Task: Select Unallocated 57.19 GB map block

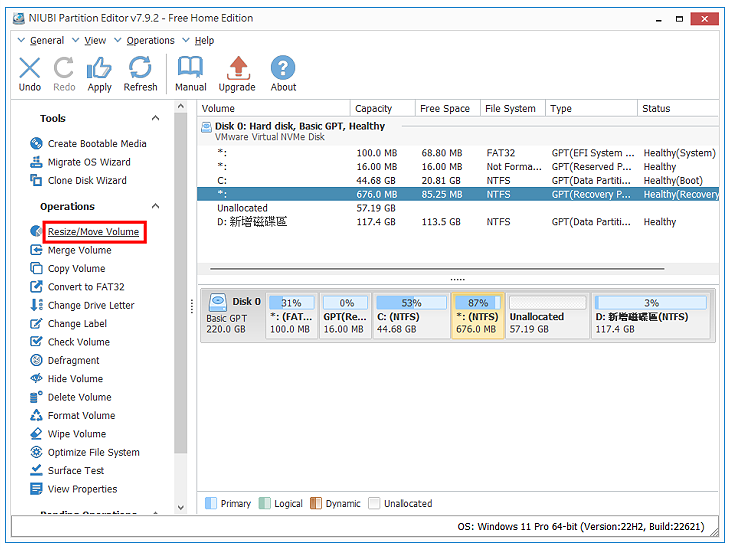Action: pos(547,316)
